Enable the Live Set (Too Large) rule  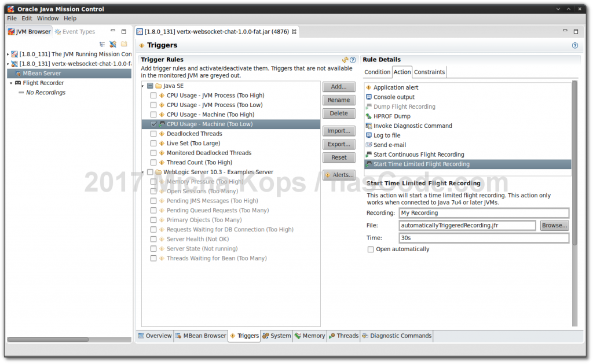pyautogui.click(x=153, y=143)
